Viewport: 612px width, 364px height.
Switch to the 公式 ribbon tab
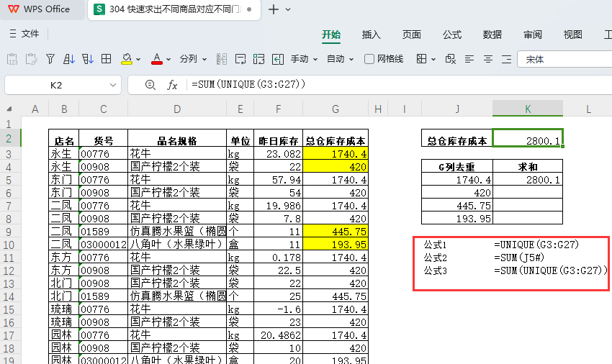tap(452, 35)
